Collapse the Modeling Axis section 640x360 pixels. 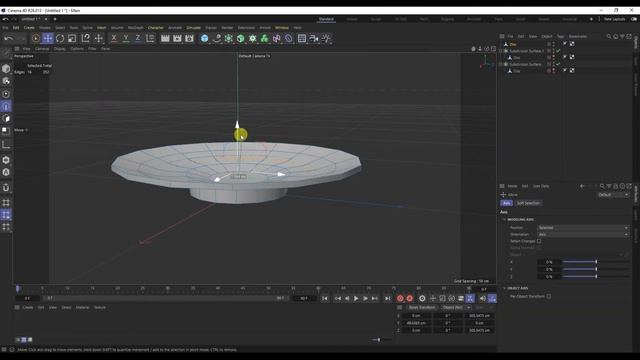click(504, 220)
